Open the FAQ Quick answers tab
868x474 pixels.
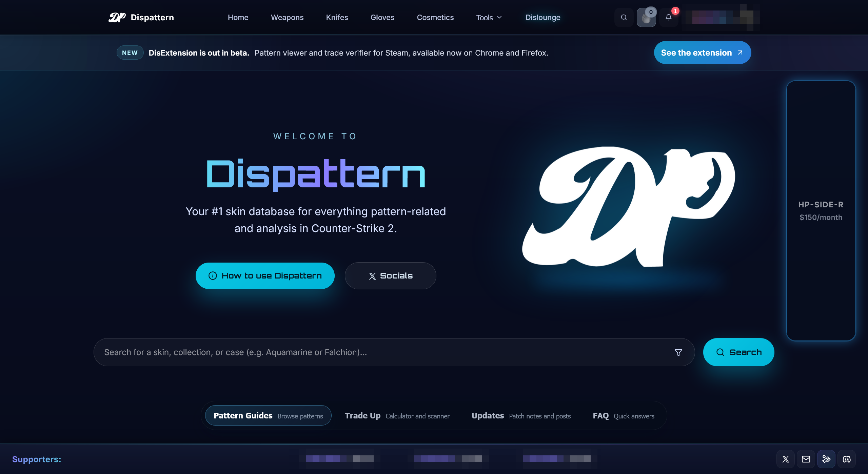click(x=623, y=415)
